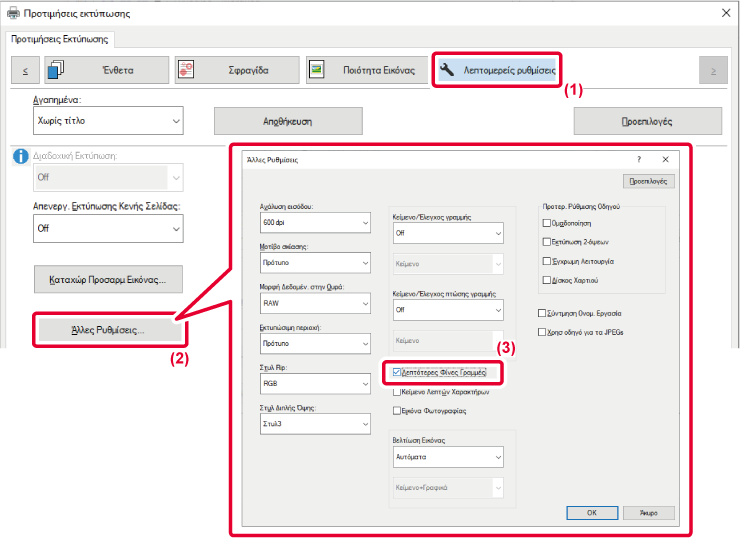The width and height of the screenshot is (740, 541).
Task: Open the Βελτίωση Εικόνας Αυτόματα dropdown
Action: click(448, 457)
